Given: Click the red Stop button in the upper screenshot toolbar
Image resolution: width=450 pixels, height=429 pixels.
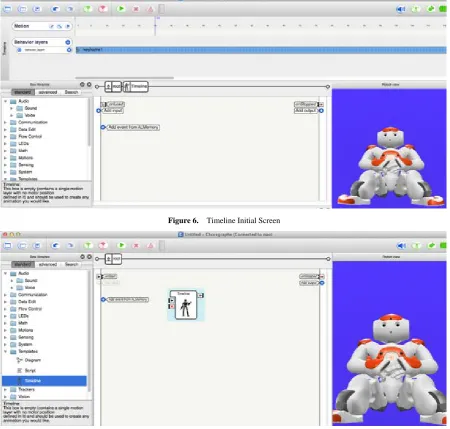Looking at the screenshot, I should click(x=136, y=9).
